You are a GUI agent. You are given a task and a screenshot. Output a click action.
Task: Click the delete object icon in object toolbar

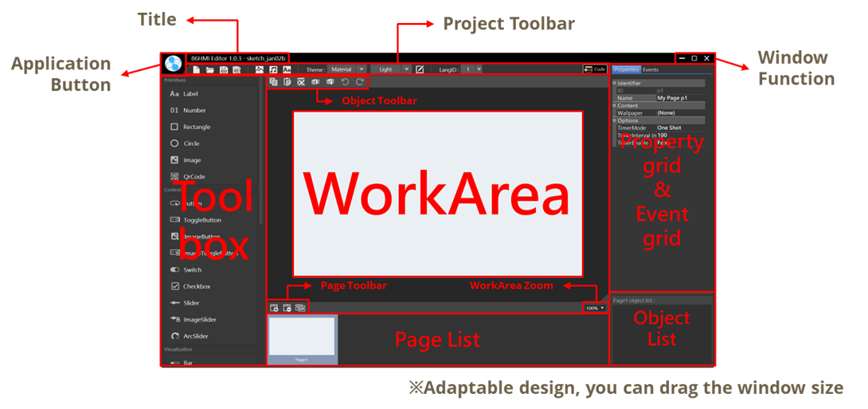coord(301,82)
